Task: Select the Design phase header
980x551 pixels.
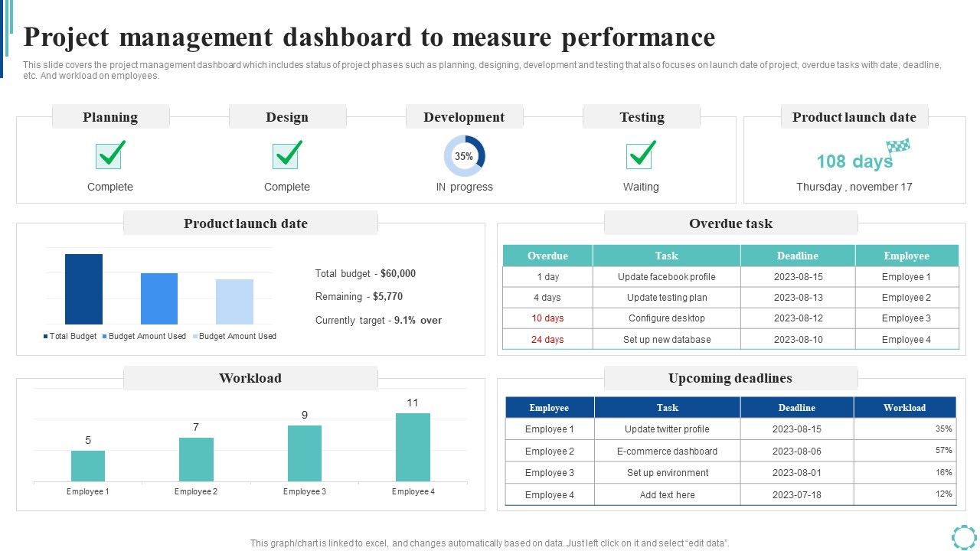Action: tap(287, 117)
